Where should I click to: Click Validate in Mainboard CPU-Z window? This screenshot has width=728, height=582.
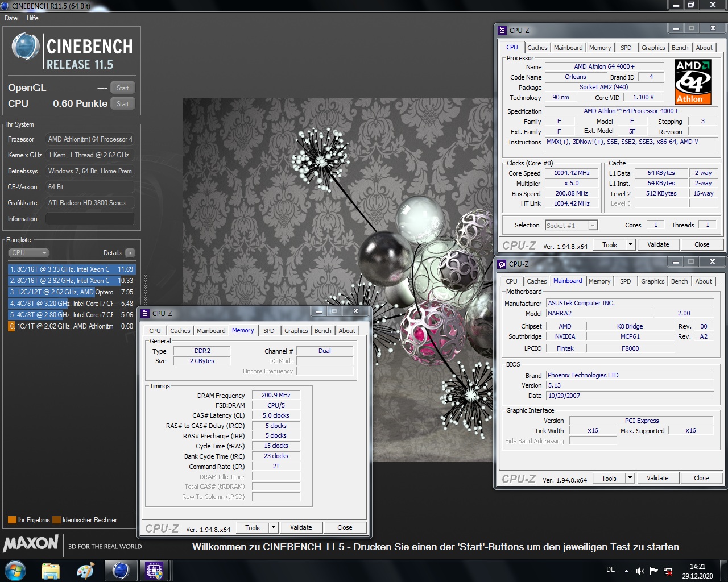pos(657,479)
